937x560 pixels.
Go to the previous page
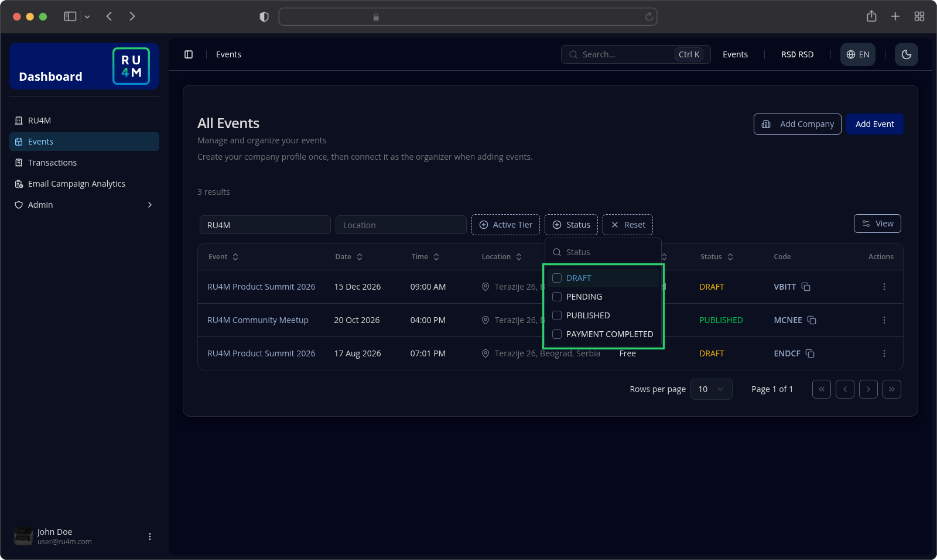[845, 389]
